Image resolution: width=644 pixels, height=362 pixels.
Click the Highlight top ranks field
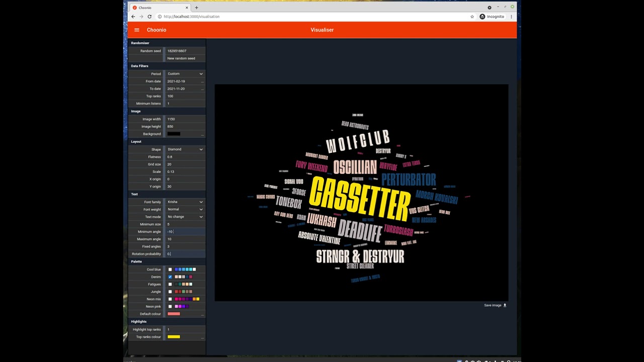[x=185, y=329]
